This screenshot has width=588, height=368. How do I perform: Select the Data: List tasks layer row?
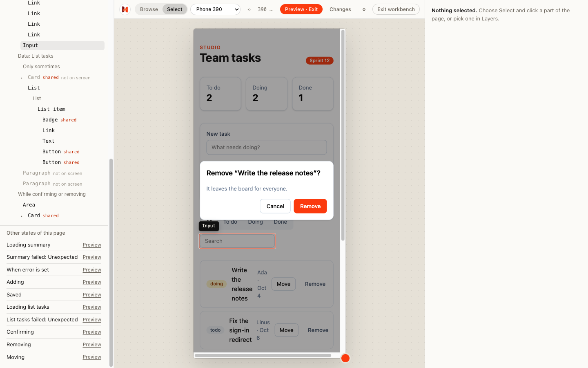tap(36, 56)
